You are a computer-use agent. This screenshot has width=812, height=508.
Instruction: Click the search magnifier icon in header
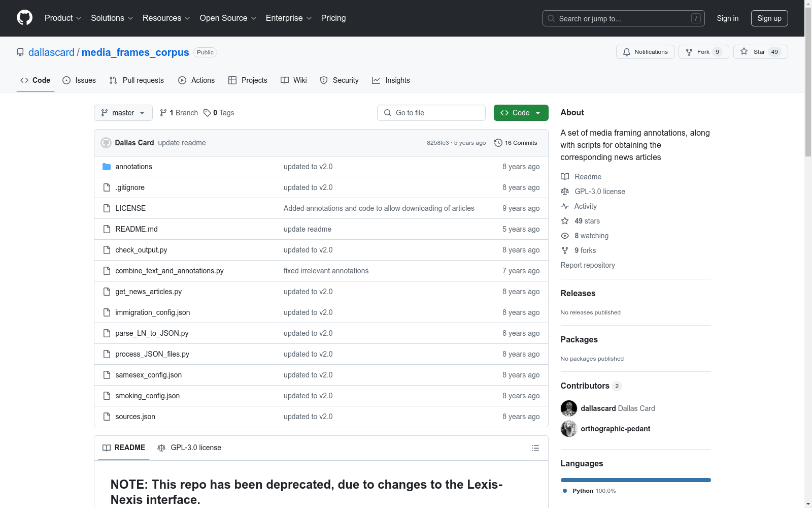551,18
